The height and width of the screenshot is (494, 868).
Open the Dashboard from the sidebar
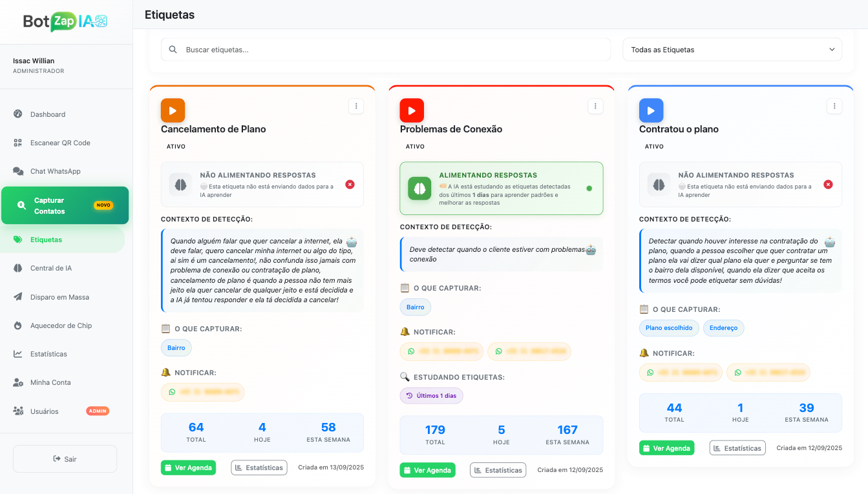[x=48, y=114]
